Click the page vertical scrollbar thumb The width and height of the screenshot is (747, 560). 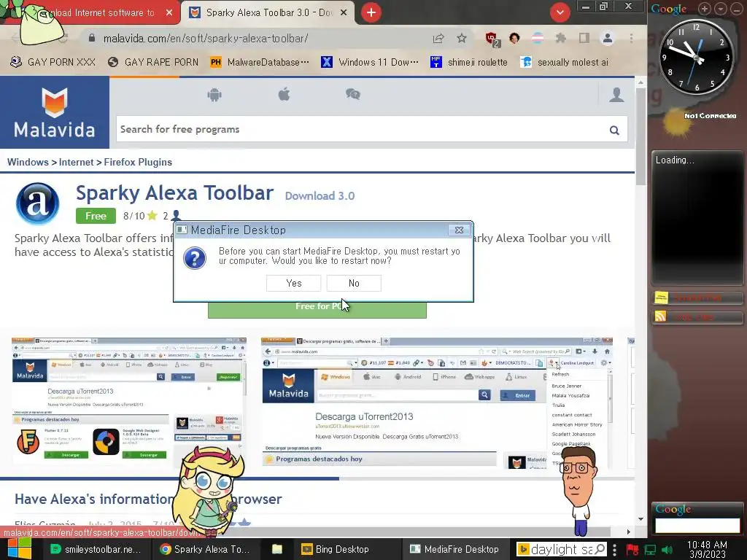pyautogui.click(x=640, y=138)
